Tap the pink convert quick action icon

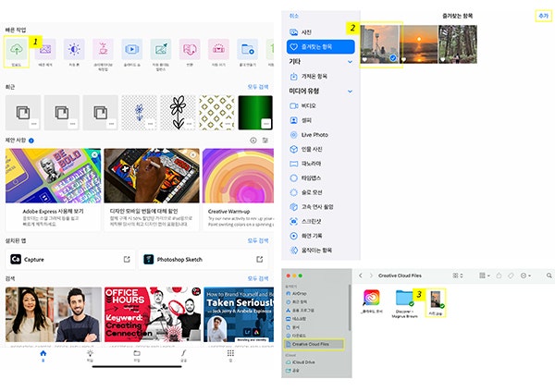click(190, 49)
